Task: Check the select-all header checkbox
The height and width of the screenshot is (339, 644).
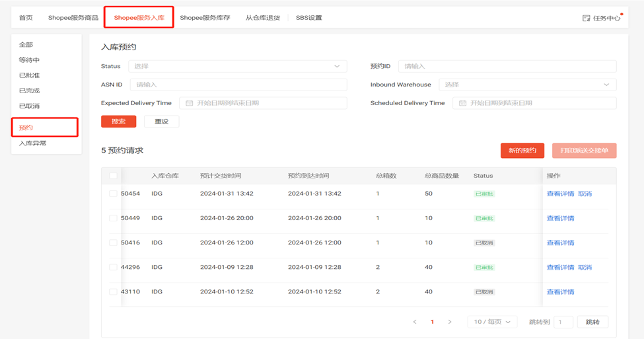Action: click(x=113, y=176)
